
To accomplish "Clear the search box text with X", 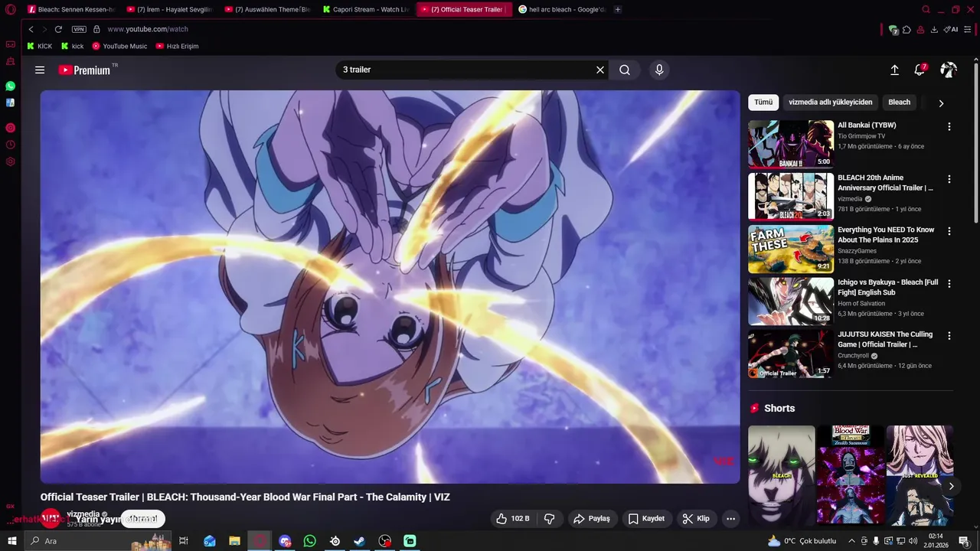I will (x=600, y=70).
